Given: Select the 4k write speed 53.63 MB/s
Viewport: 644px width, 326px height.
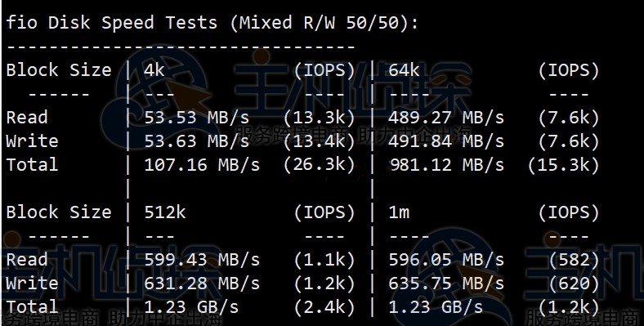Looking at the screenshot, I should point(197,141).
